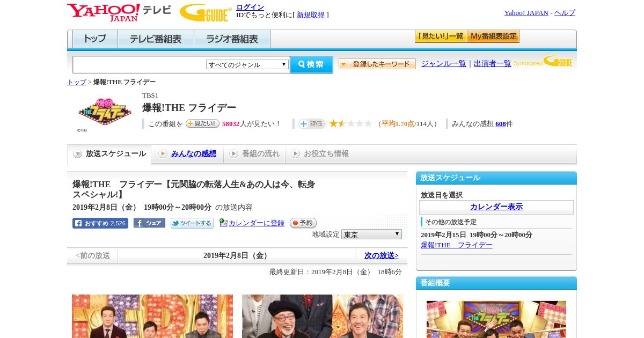Click the Facebook シェア button
Viewport: 644px width, 338px height.
coord(149,223)
